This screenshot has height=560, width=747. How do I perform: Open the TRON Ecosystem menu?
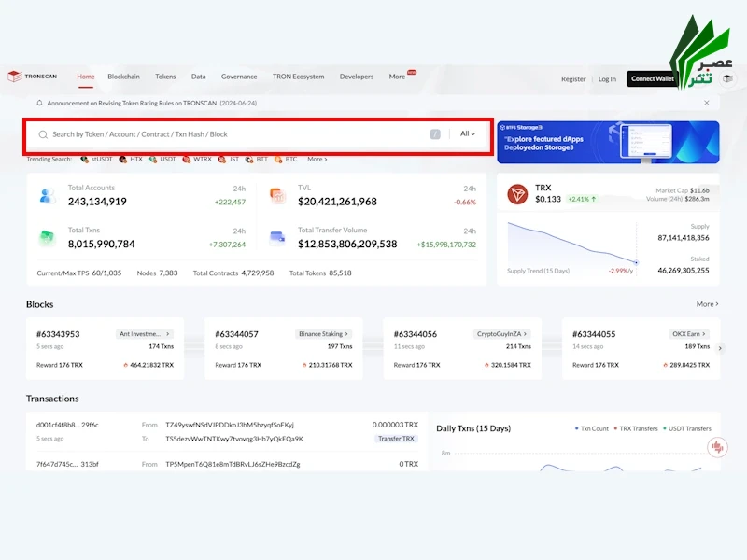[298, 77]
